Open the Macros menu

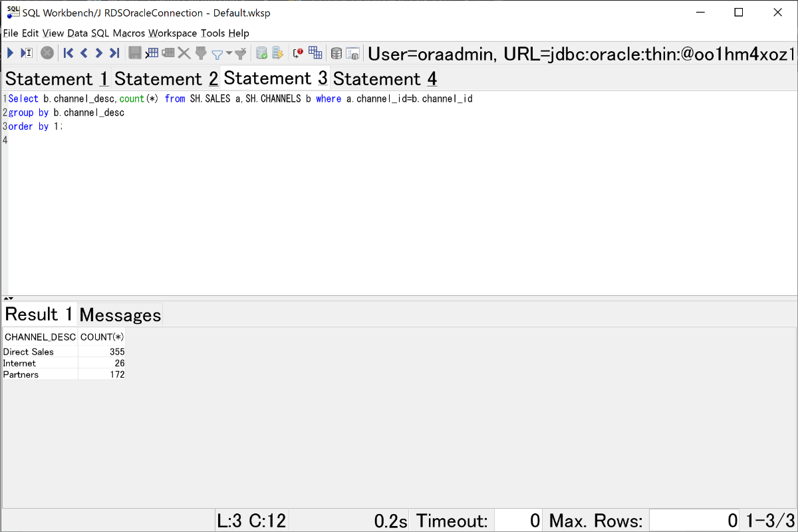129,33
